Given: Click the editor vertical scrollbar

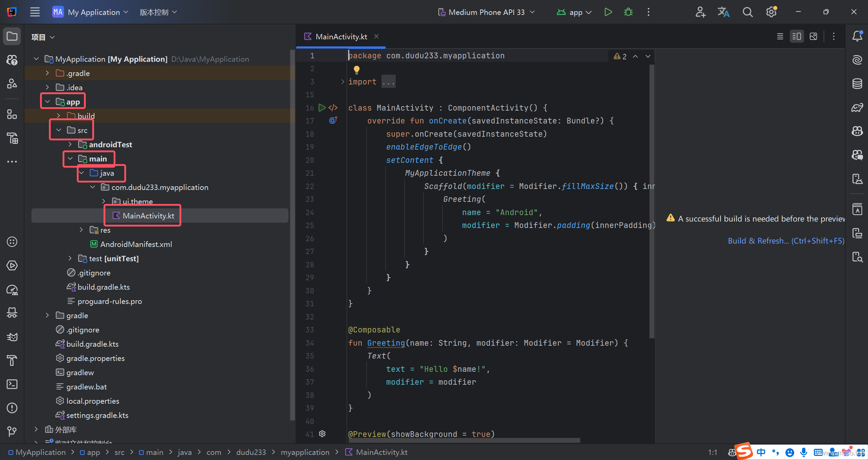Looking at the screenshot, I should (651, 202).
